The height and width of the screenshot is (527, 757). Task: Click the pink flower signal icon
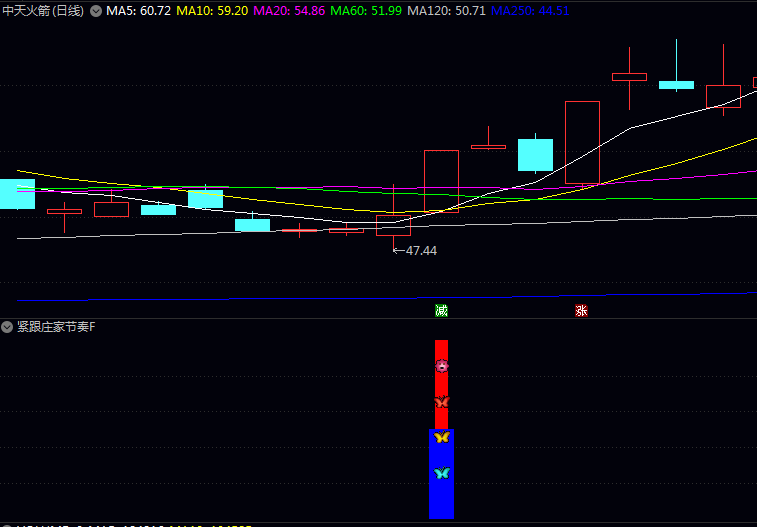coord(442,366)
